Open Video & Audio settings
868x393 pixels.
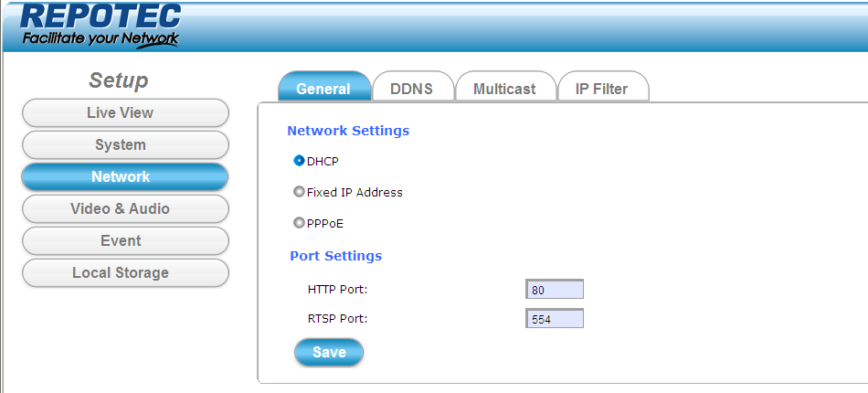point(125,209)
